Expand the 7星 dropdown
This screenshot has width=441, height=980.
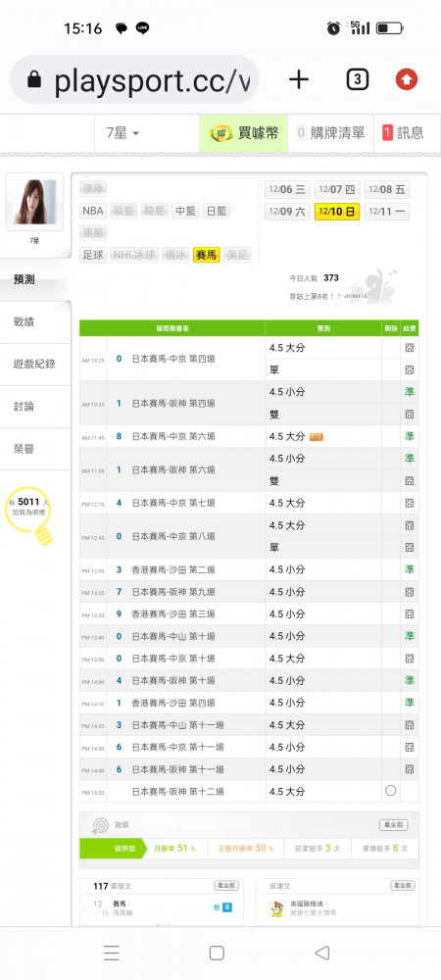tap(123, 133)
